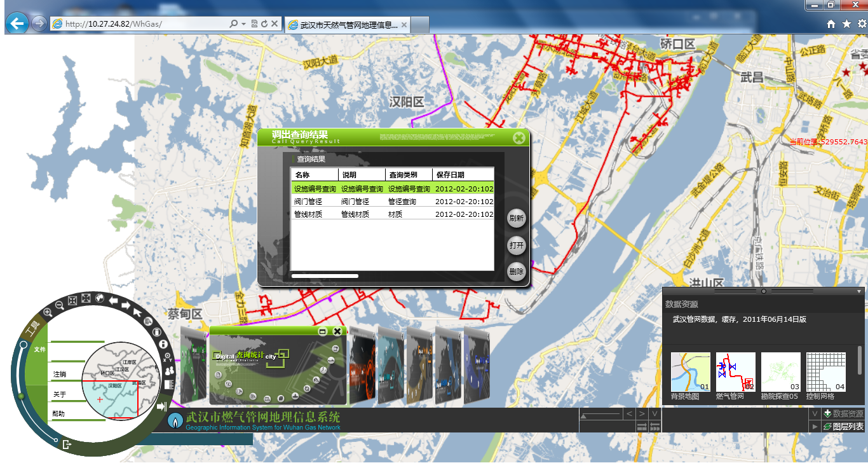Click the V chevron left of 数据资源
Image resolution: width=868 pixels, height=463 pixels.
[x=815, y=413]
